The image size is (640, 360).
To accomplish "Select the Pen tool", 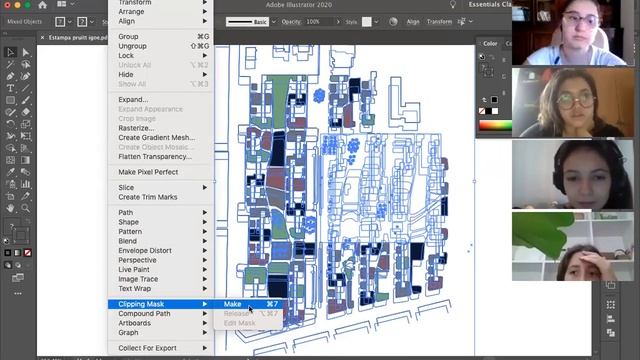I will (10, 76).
